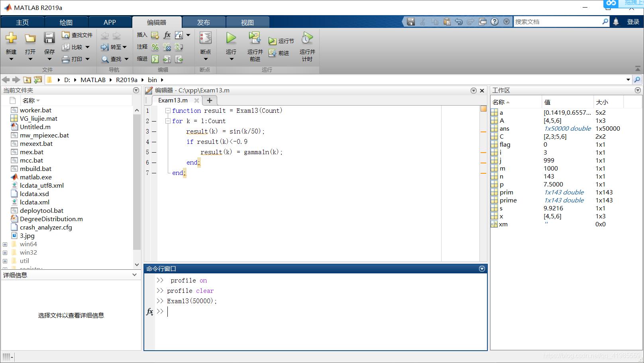This screenshot has width=644, height=363.
Task: Collapse the for loop fold on line 2
Action: pyautogui.click(x=168, y=121)
